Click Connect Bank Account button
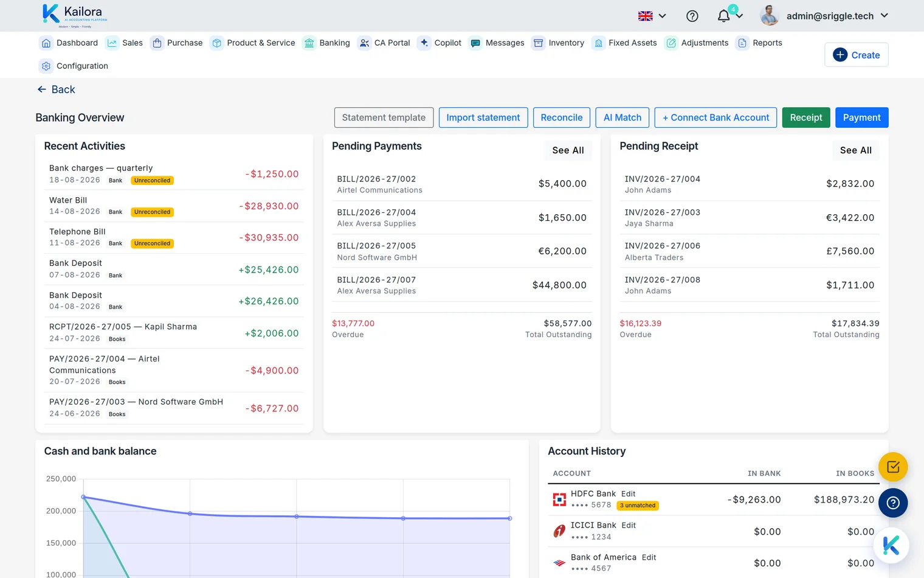Image resolution: width=924 pixels, height=578 pixels. [x=715, y=117]
